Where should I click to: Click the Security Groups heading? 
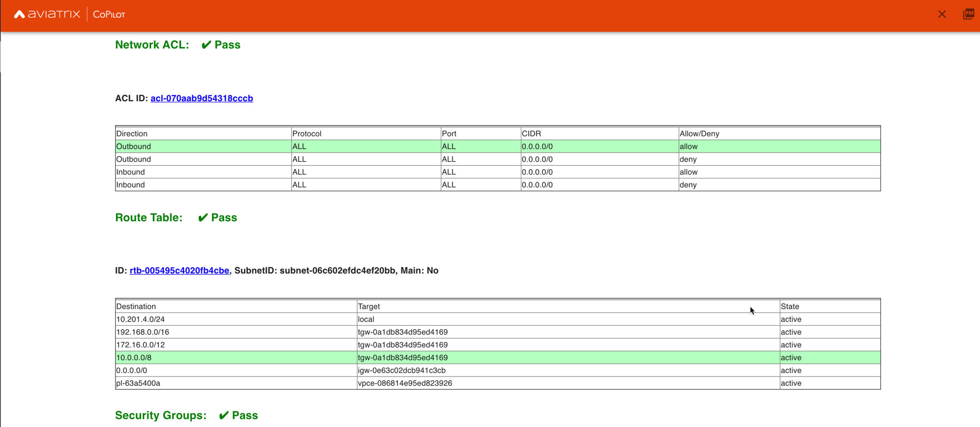pyautogui.click(x=161, y=415)
